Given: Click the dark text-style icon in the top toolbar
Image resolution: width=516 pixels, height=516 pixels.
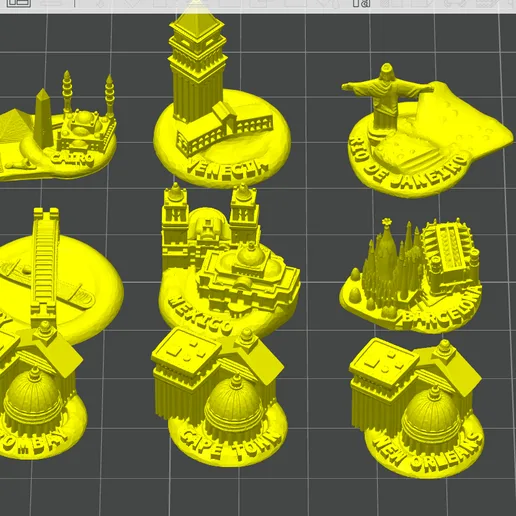Looking at the screenshot, I should (361, 4).
